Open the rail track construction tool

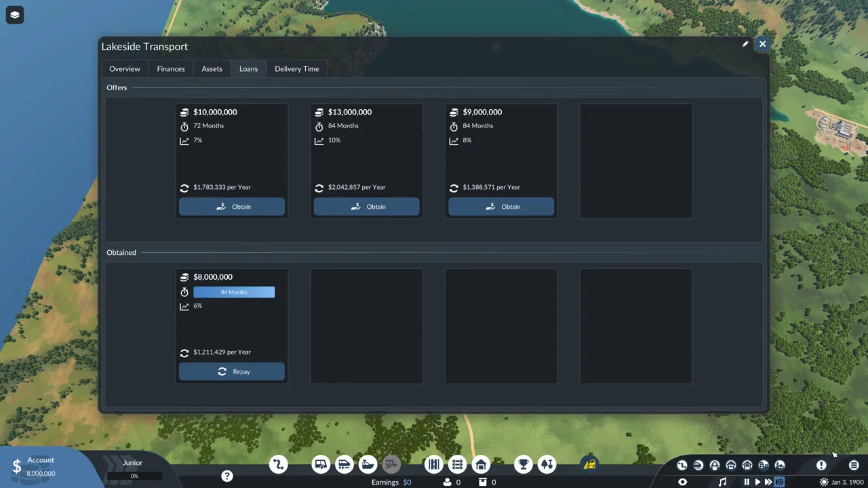click(458, 464)
